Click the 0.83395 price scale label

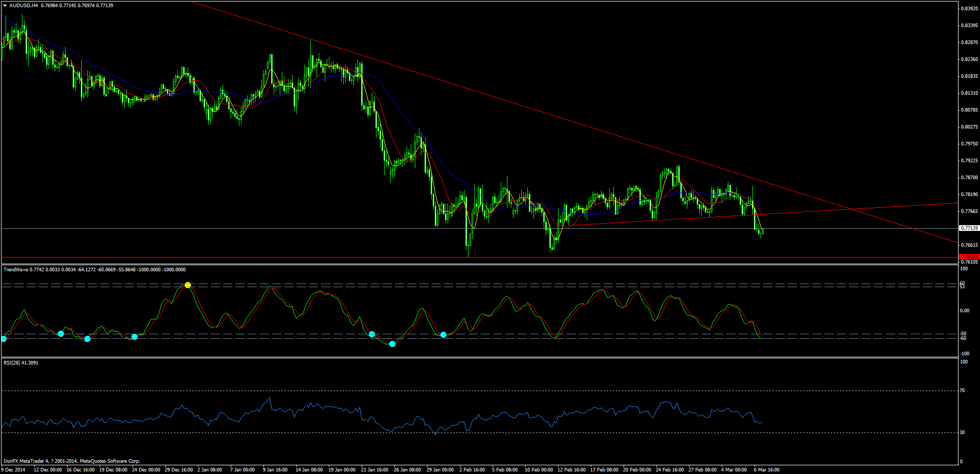pos(970,26)
